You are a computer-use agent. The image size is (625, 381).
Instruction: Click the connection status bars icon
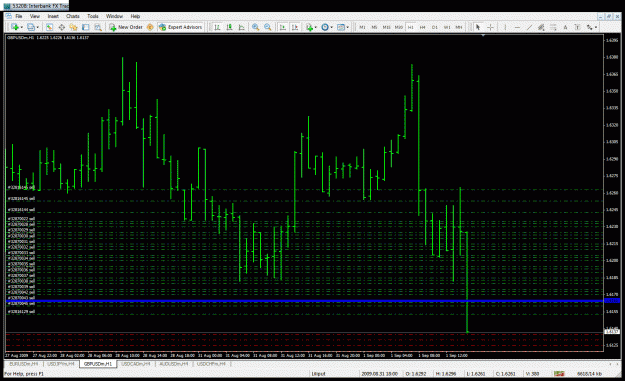point(559,373)
